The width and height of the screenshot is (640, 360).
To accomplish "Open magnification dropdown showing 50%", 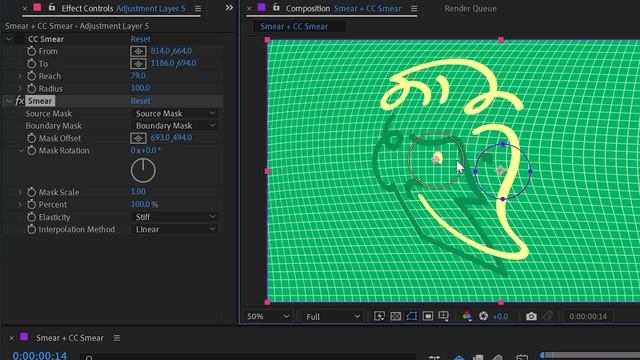I will pos(268,316).
